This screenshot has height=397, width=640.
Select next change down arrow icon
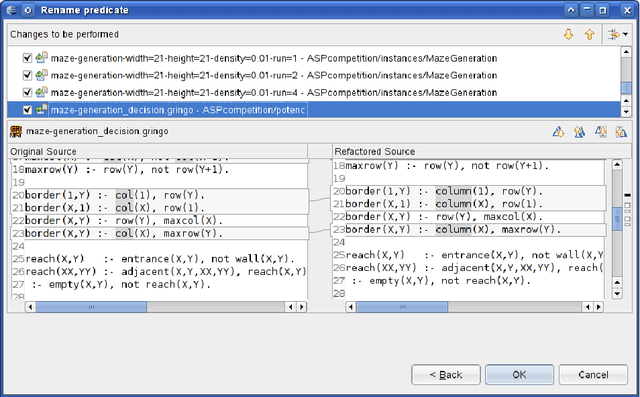click(568, 35)
